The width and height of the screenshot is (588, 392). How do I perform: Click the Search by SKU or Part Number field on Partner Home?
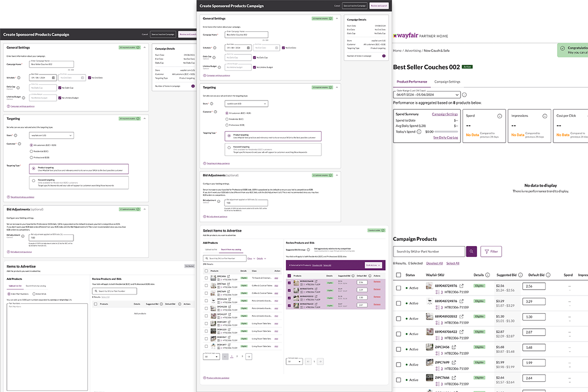click(429, 251)
